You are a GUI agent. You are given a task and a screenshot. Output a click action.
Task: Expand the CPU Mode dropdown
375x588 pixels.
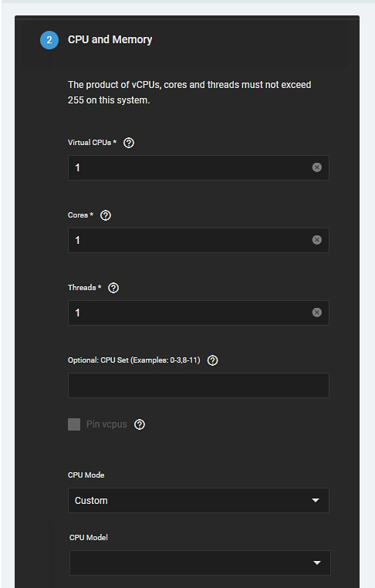point(198,500)
